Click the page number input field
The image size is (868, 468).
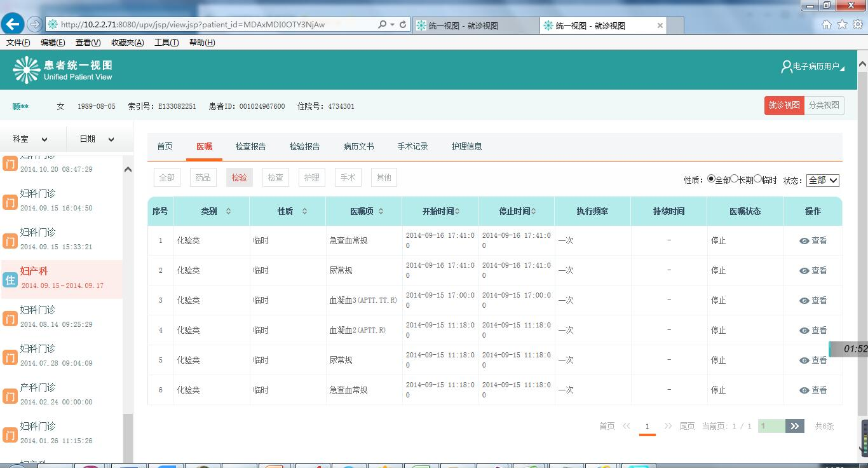click(771, 426)
